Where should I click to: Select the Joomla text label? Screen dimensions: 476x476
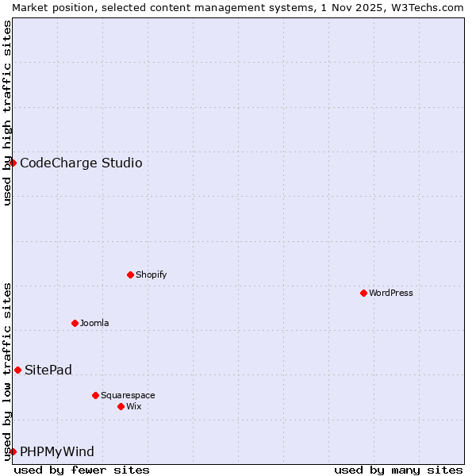point(94,323)
